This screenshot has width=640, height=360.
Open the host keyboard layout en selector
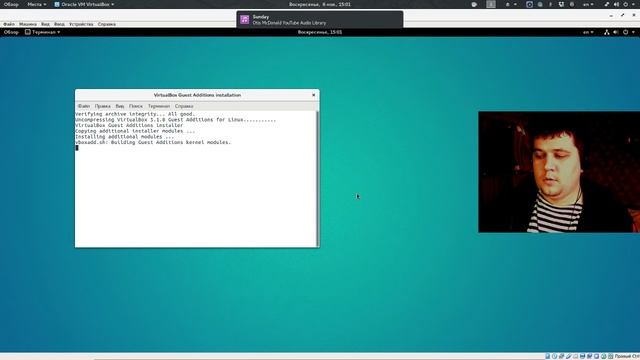(x=588, y=4)
